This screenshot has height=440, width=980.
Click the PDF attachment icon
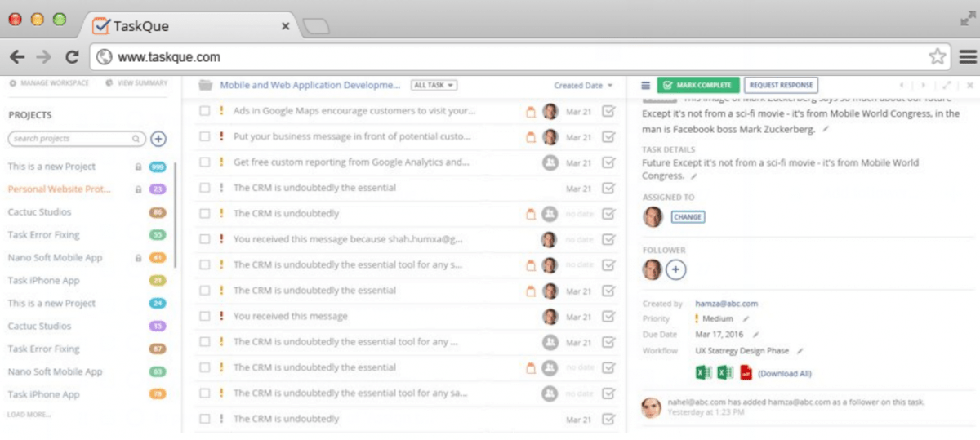pos(746,372)
